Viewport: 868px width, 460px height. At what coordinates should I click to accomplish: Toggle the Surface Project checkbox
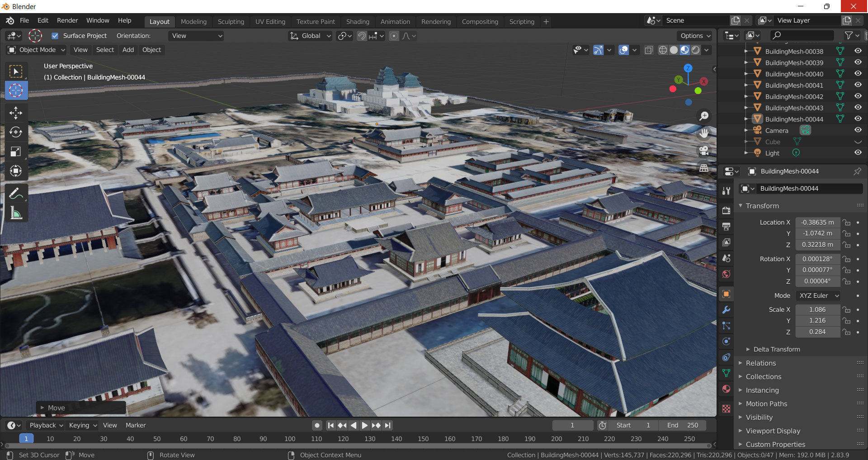coord(55,36)
